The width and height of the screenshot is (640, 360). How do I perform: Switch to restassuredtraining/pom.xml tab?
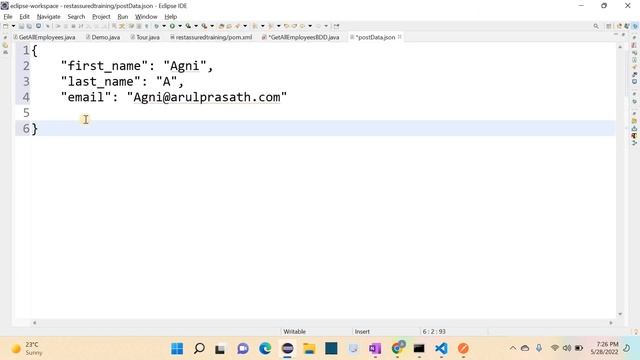tap(211, 37)
